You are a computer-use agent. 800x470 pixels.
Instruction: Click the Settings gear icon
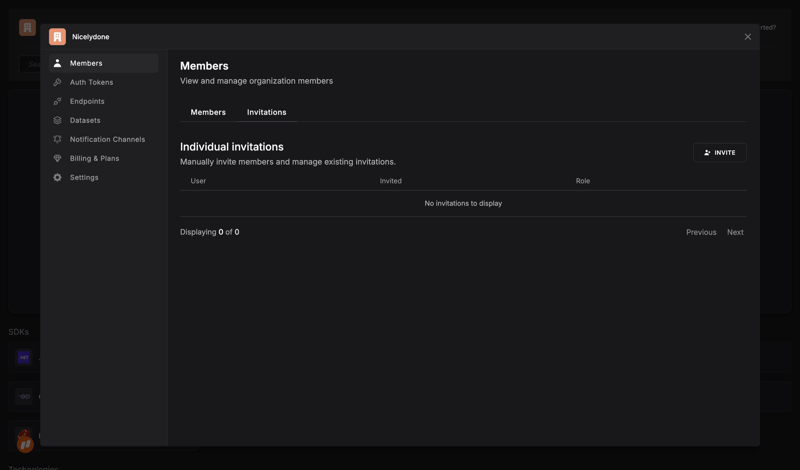[x=57, y=178]
